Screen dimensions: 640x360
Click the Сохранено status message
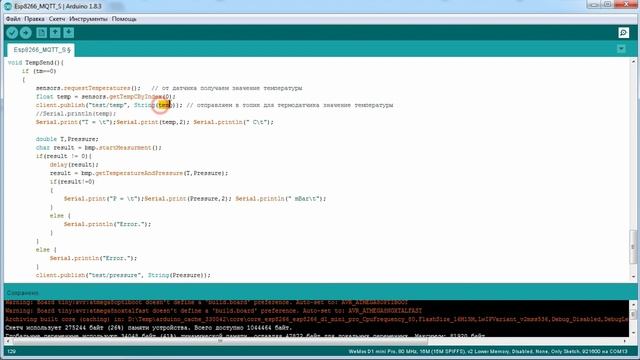tap(22, 293)
